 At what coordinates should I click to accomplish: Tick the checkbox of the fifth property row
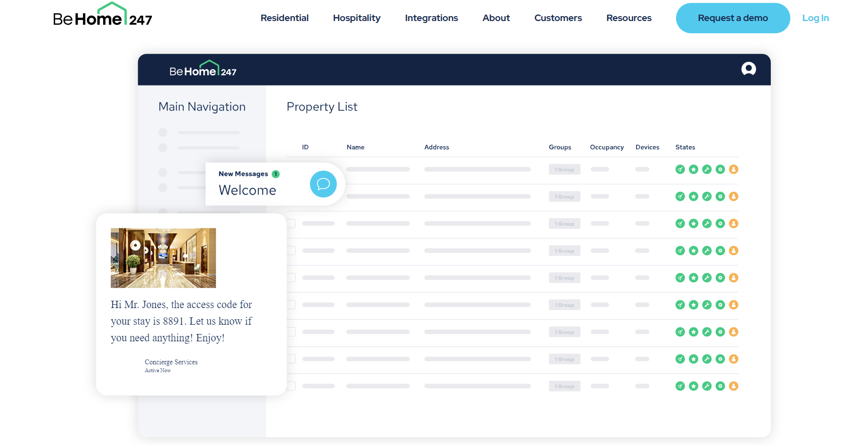coord(291,278)
